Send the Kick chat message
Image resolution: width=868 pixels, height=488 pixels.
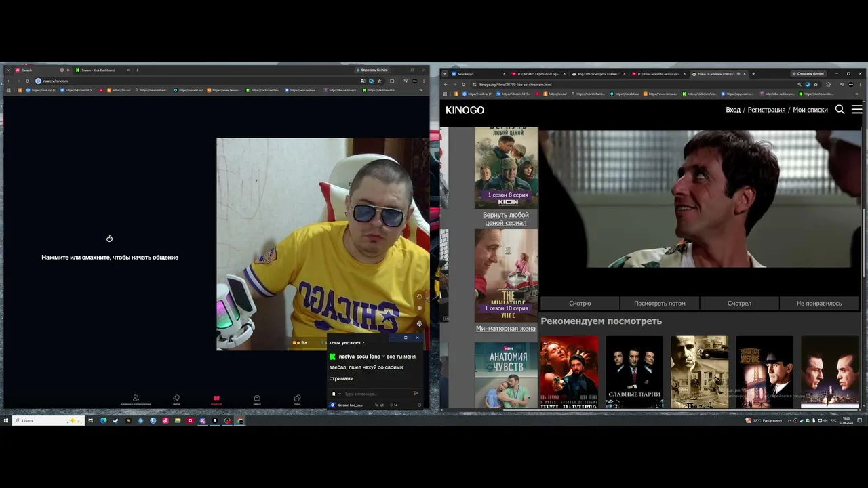[416, 394]
